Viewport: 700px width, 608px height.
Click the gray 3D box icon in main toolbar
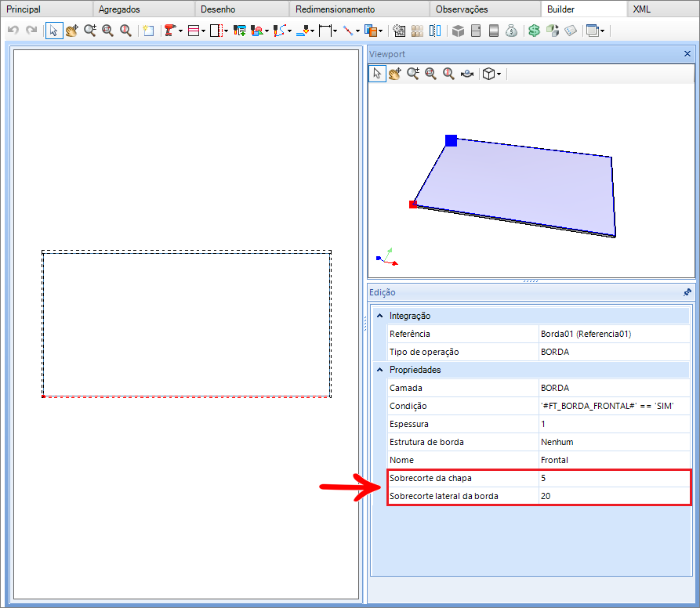(x=459, y=31)
